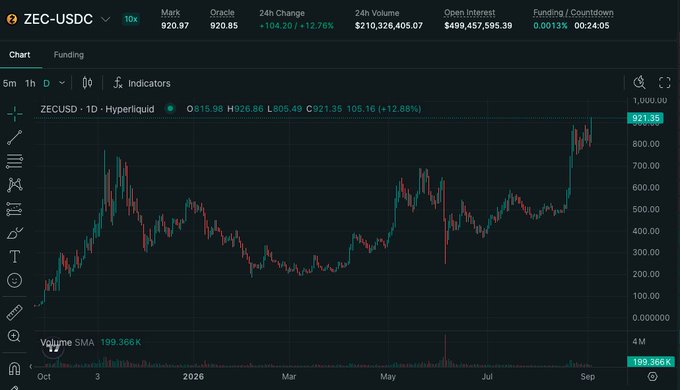Click the May label on time axis

[x=388, y=377]
